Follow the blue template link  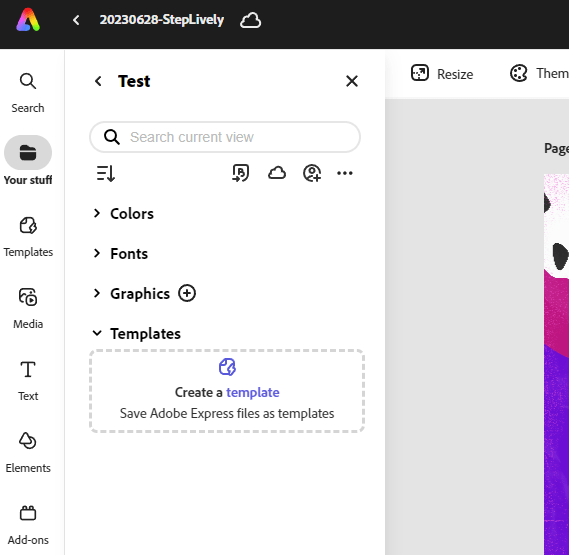coord(253,392)
